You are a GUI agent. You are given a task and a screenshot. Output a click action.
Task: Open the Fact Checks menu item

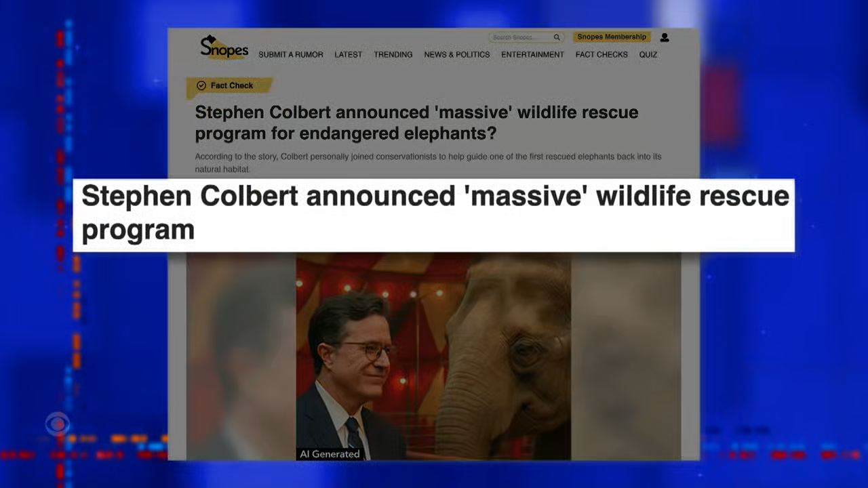click(x=601, y=55)
